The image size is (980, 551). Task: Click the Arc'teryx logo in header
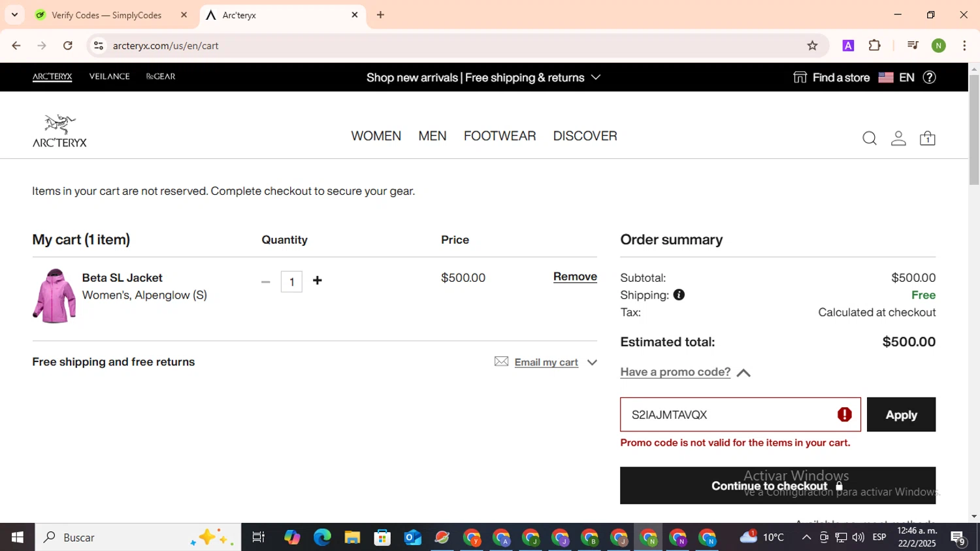click(x=59, y=131)
